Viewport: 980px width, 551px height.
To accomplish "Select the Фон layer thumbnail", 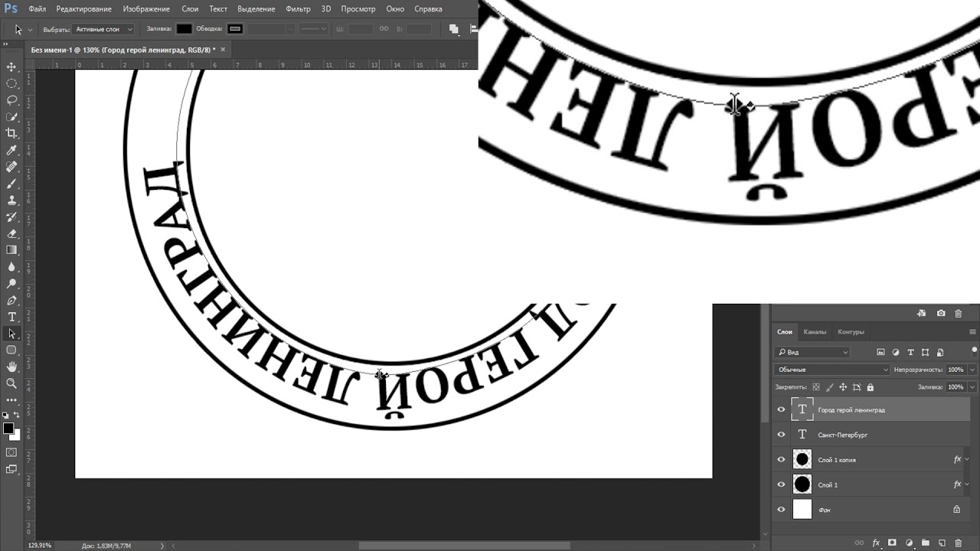I will [x=802, y=509].
